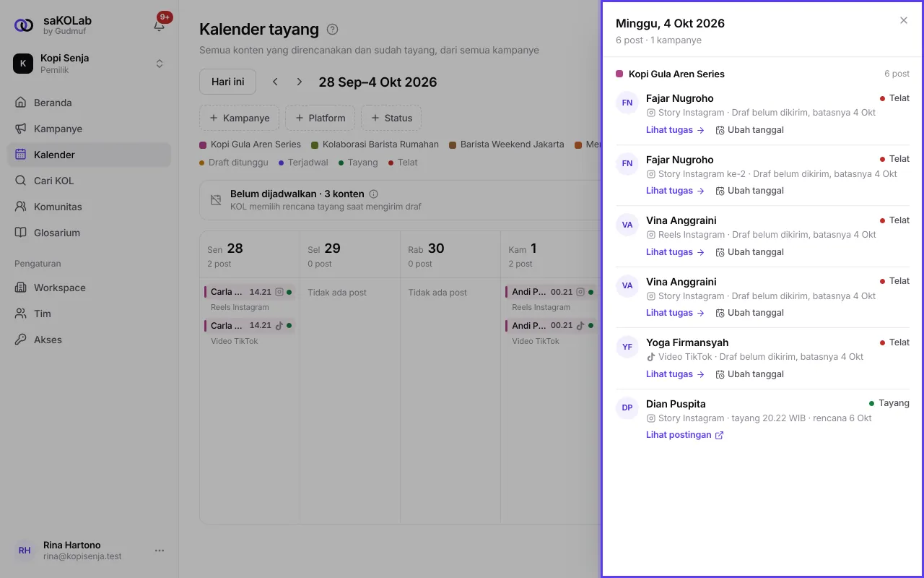The width and height of the screenshot is (924, 578).
Task: Click the saKOLab logo icon
Action: click(24, 25)
